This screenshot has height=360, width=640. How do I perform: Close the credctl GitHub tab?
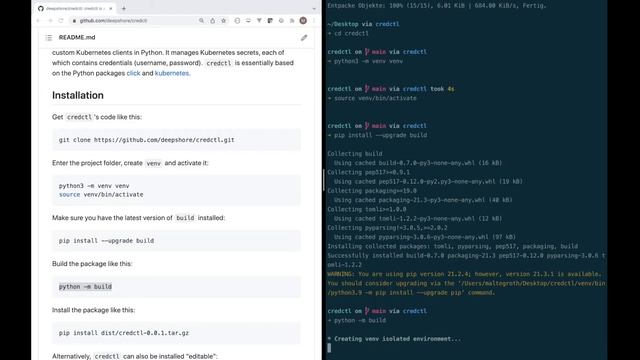[111, 8]
